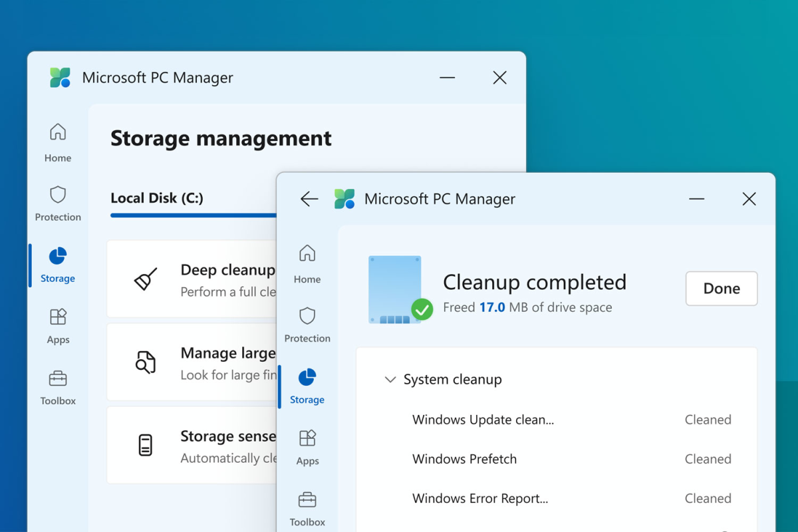Click the Windows Update cleanup entry

coord(483,420)
